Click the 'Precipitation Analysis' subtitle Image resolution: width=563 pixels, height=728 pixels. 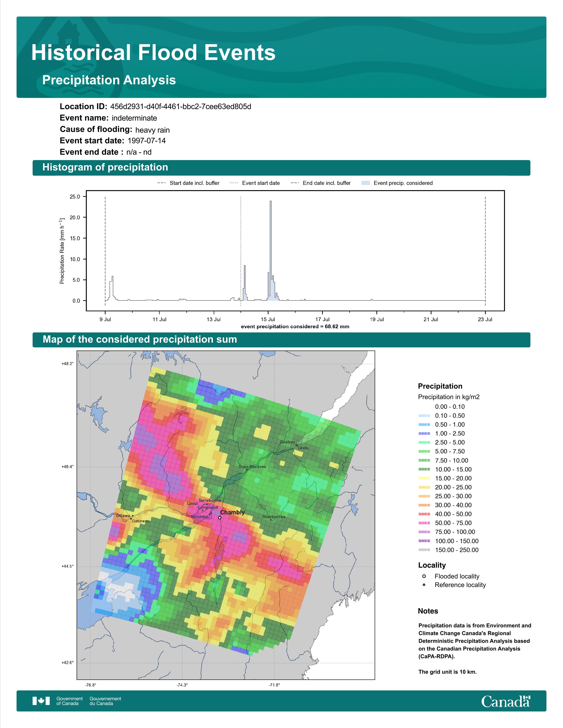109,80
